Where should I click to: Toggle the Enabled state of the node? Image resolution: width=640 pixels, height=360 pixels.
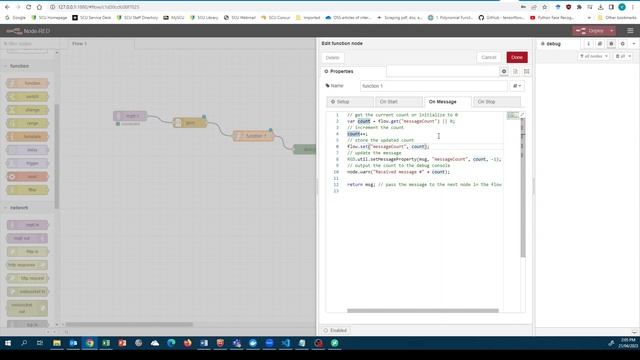(336, 330)
